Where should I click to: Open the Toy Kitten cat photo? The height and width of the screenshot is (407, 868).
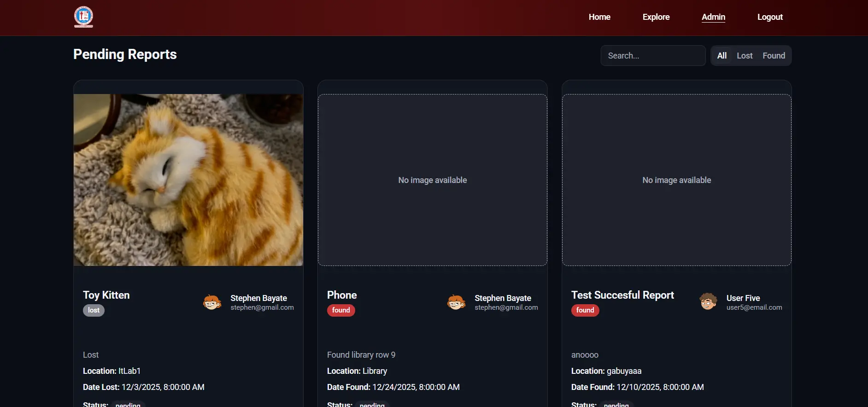[188, 180]
